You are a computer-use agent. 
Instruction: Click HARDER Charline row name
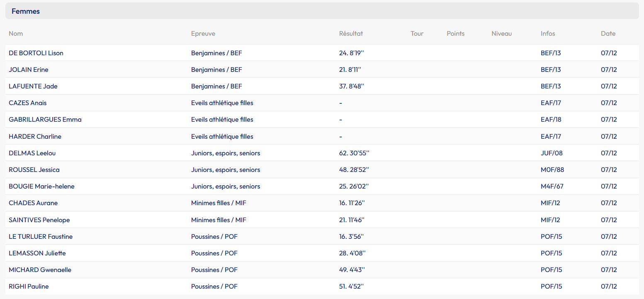tap(35, 136)
